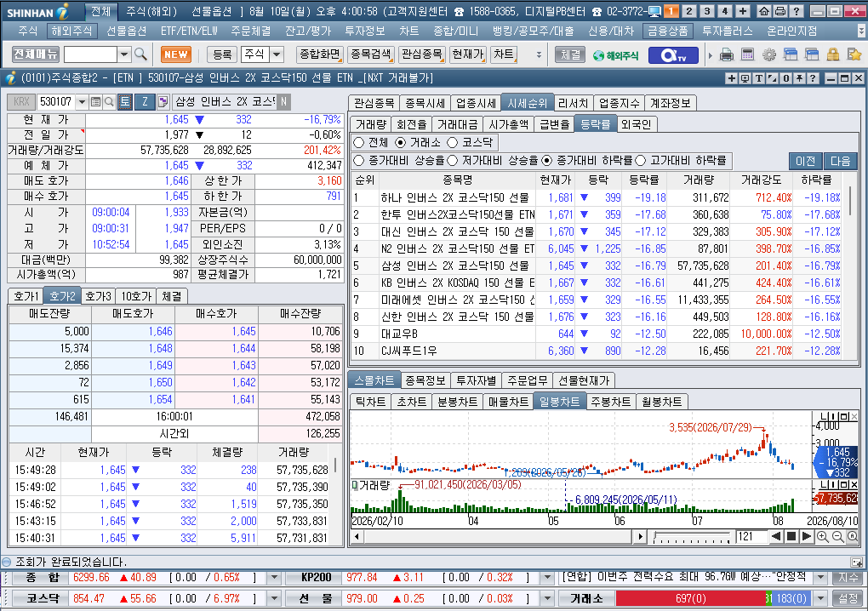This screenshot has height=611, width=868.
Task: Toggle the '토' button beside the stock code
Action: (125, 102)
